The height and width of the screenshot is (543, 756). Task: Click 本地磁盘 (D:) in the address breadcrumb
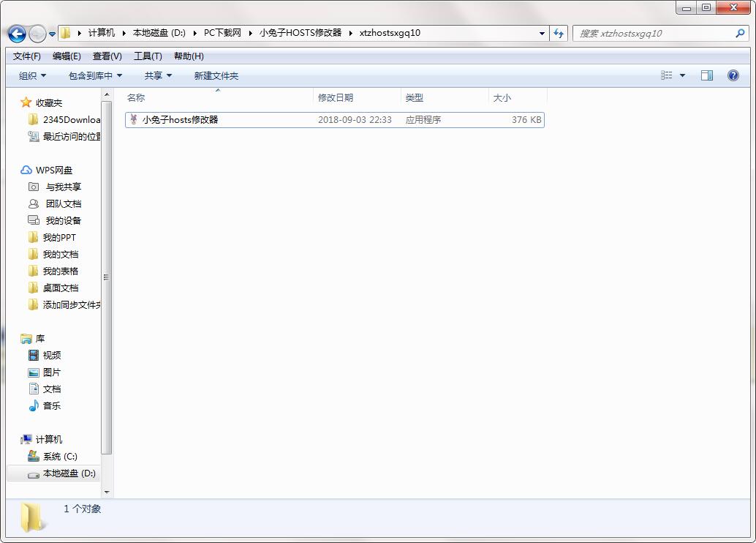pyautogui.click(x=159, y=33)
